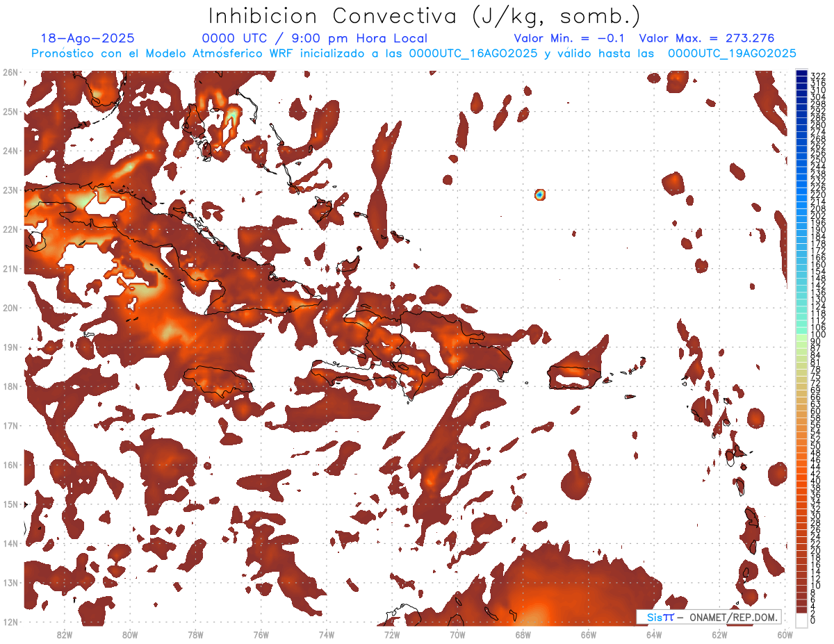Pick the dark navy swatch beside 322
The width and height of the screenshot is (834, 644).
[x=801, y=73]
